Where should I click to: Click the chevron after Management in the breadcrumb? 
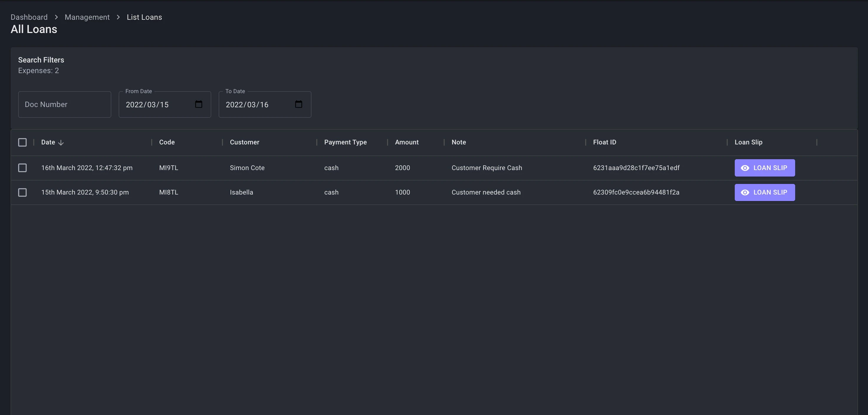point(118,17)
